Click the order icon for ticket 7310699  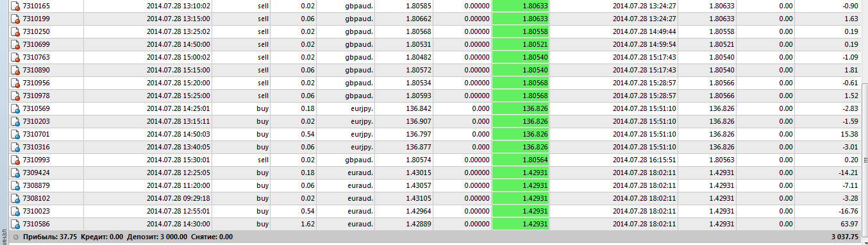coord(15,44)
